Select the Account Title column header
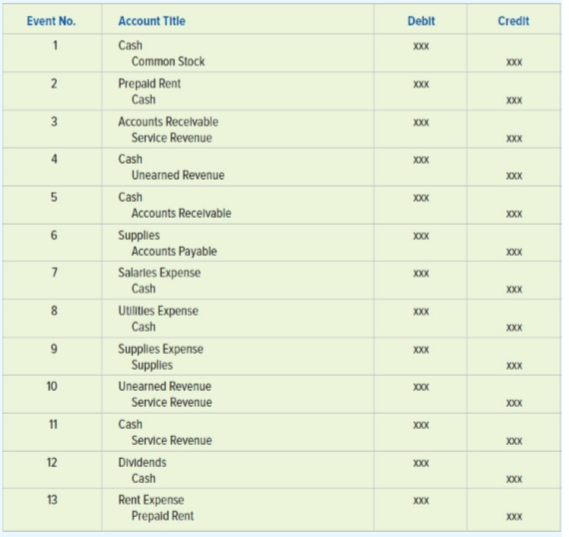Viewport: 569px width, 537px height. tap(152, 21)
